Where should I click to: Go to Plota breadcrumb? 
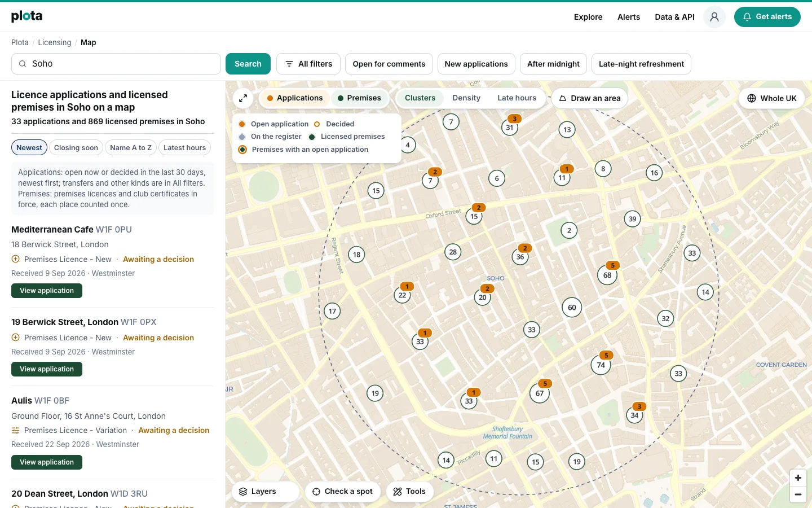click(20, 42)
